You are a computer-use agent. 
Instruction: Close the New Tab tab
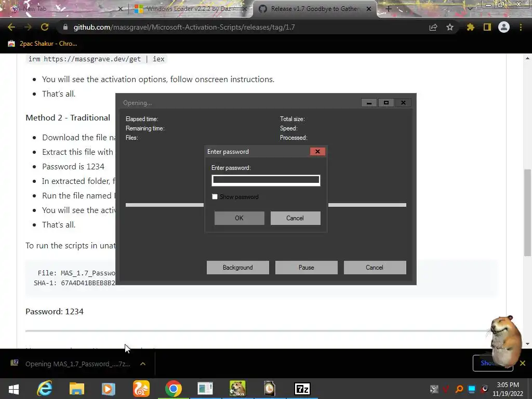coord(120,9)
